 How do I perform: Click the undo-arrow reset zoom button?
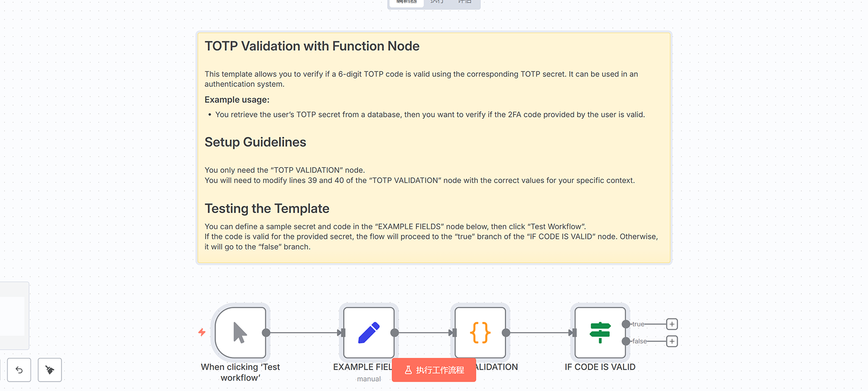(19, 370)
